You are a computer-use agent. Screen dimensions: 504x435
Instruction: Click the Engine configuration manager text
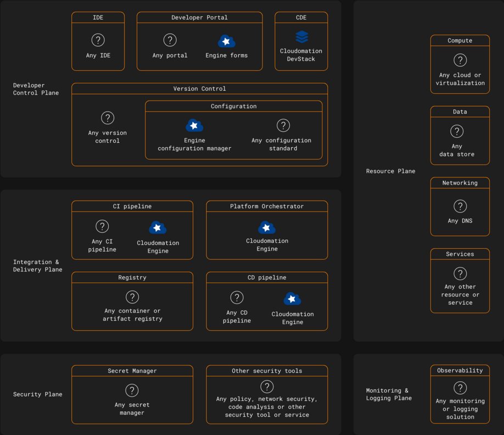[x=194, y=144]
